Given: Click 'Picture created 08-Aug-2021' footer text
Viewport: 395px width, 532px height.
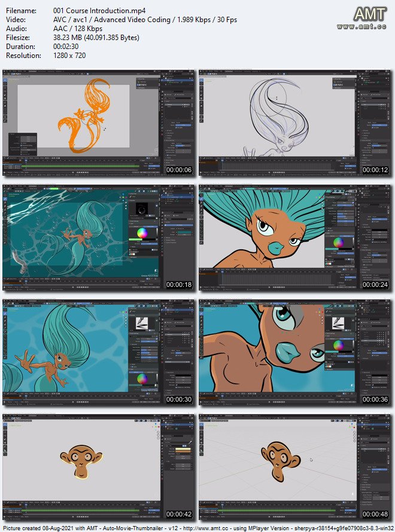Looking at the screenshot, I should pyautogui.click(x=35, y=528).
